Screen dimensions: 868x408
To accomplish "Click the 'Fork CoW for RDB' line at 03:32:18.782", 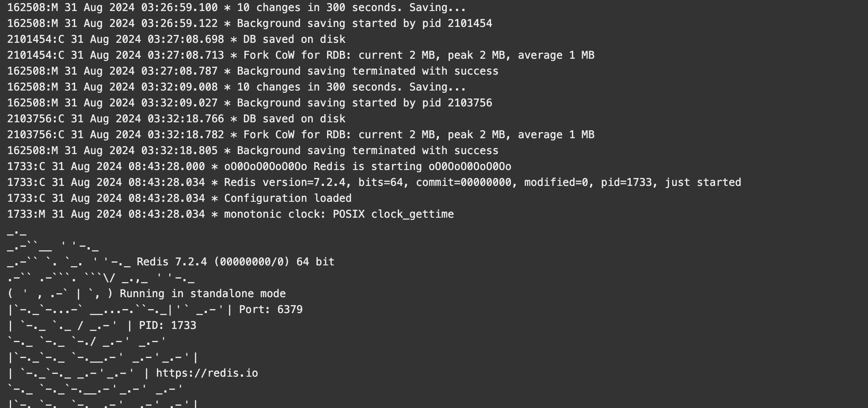I will click(x=301, y=135).
